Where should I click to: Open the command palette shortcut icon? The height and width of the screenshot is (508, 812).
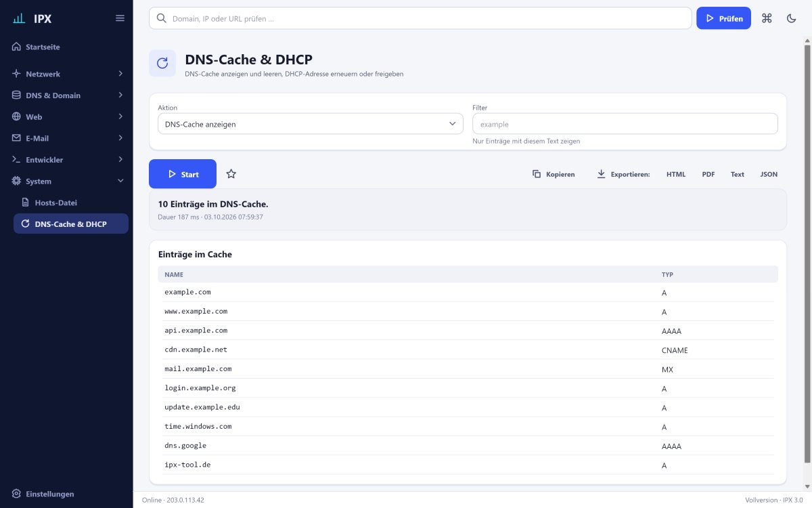click(x=767, y=18)
